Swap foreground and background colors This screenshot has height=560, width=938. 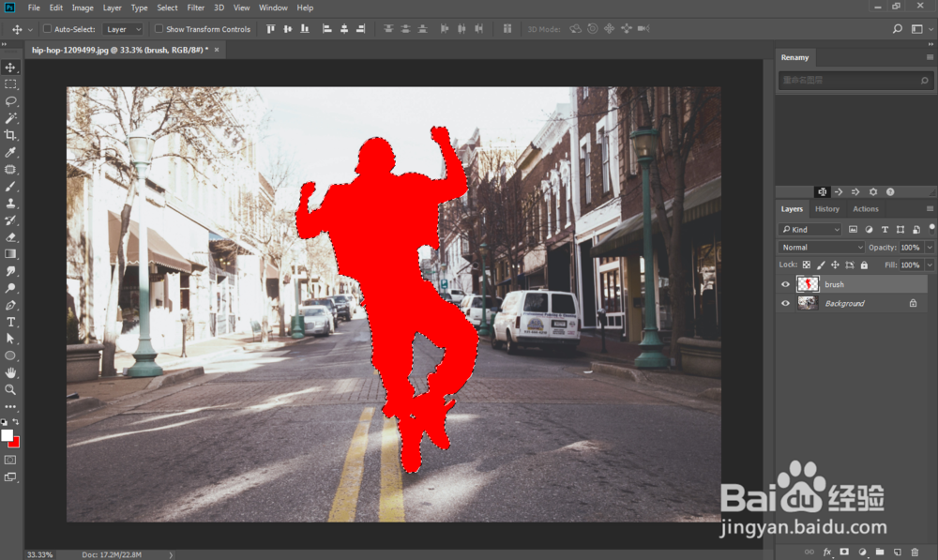[16, 422]
